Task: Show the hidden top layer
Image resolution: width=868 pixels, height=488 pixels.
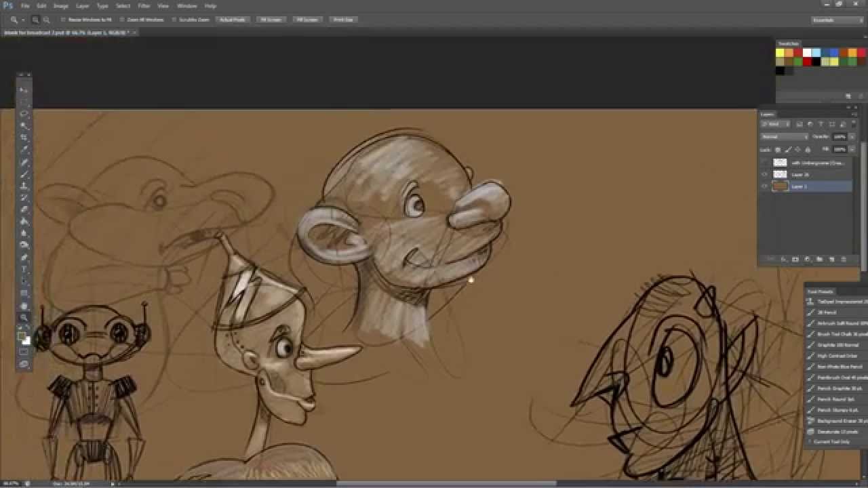Action: point(765,163)
